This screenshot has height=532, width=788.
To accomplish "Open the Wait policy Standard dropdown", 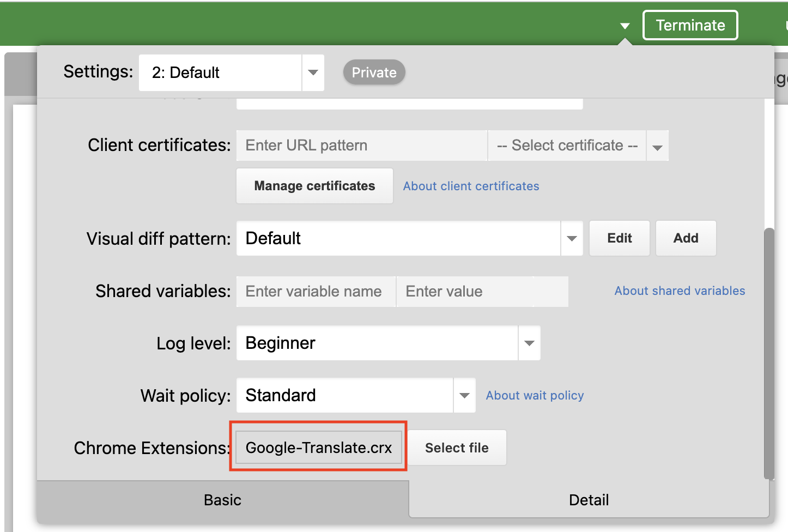I will (464, 395).
